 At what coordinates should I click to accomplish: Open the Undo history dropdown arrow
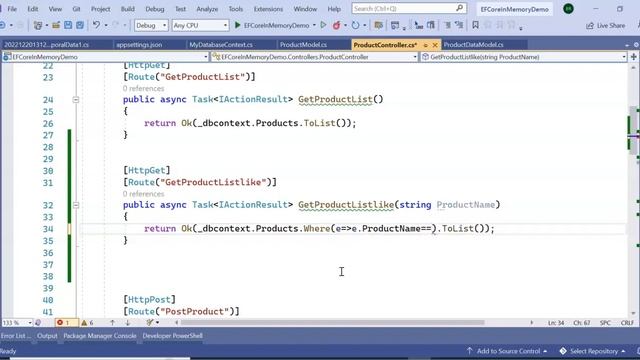(x=106, y=25)
